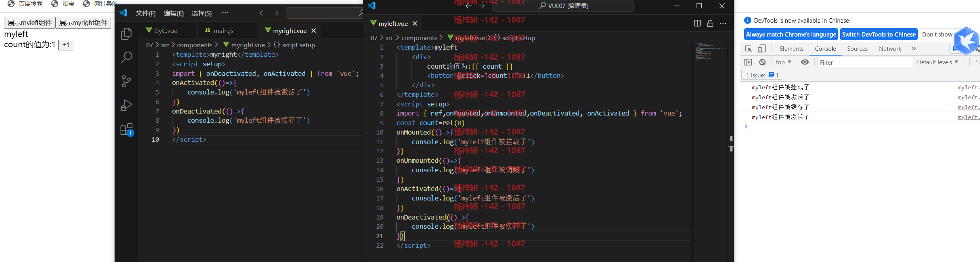This screenshot has height=262, width=980.
Task: Go back using arrow in myright.vue window
Action: coord(262,13)
